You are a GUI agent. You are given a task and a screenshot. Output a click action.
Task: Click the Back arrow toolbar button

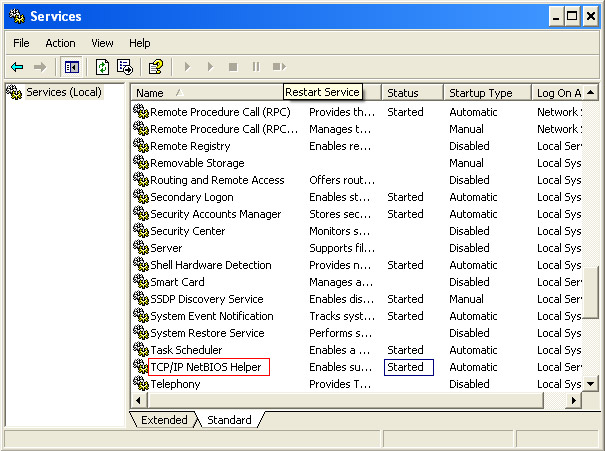tap(17, 67)
